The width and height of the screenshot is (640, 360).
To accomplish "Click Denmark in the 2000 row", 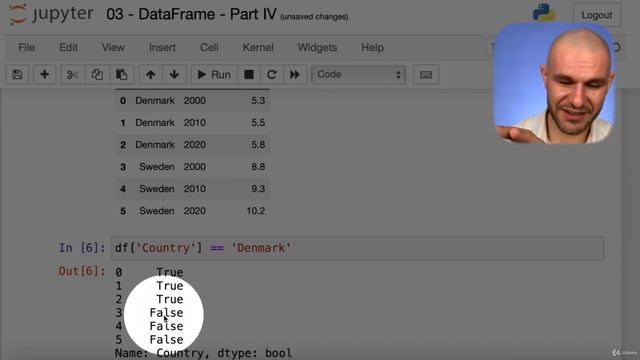I will [x=155, y=100].
